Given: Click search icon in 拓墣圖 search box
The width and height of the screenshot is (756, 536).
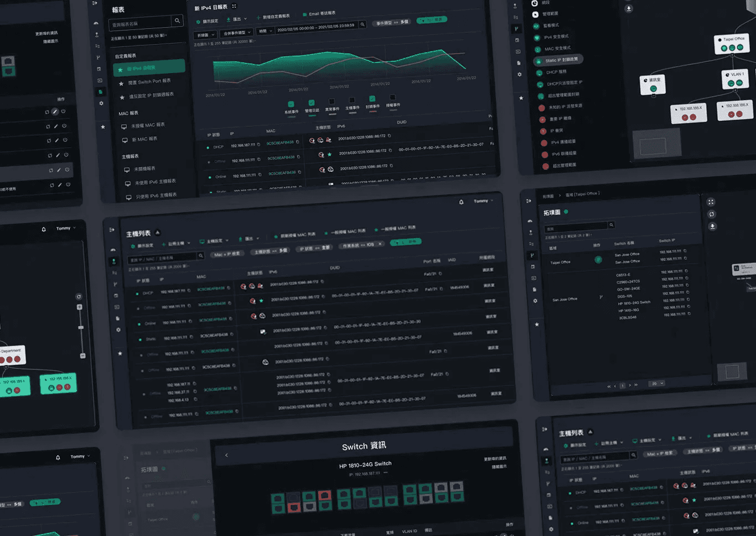Looking at the screenshot, I should tap(611, 225).
